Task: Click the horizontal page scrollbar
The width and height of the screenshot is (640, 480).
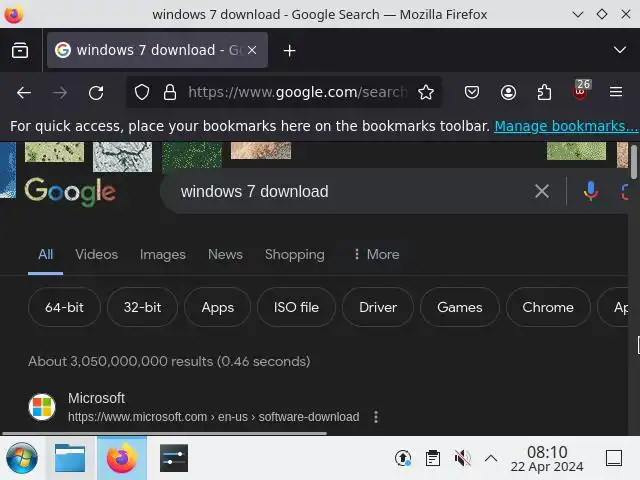Action: 164,433
